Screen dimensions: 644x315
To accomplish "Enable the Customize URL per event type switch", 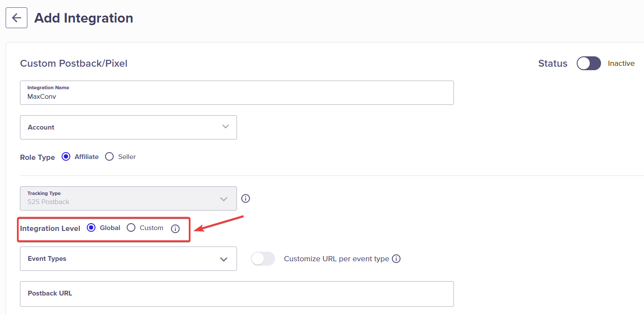I will pos(263,259).
